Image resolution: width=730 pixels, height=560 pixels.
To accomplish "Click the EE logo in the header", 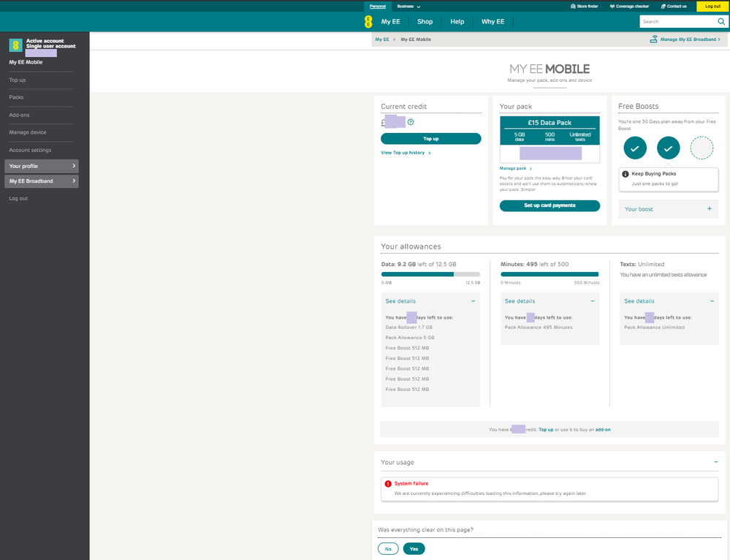I will click(x=368, y=22).
